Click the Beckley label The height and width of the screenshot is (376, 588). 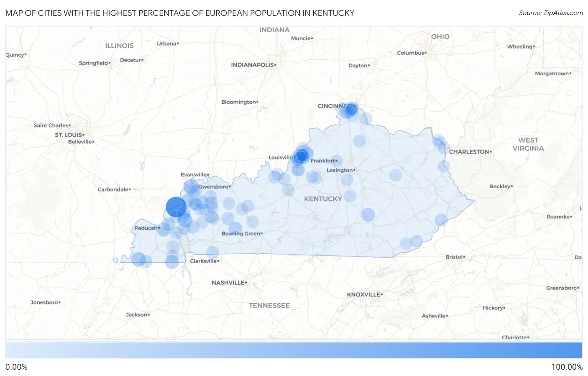click(x=500, y=187)
